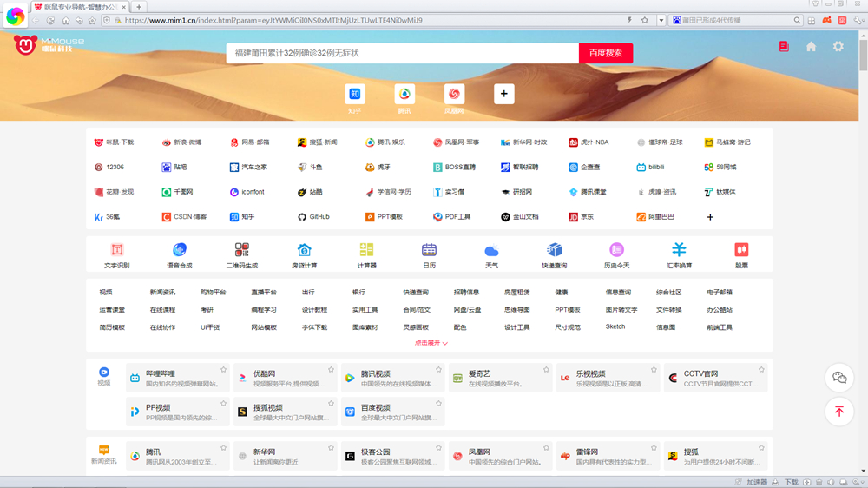The image size is (868, 488).
Task: Favorite the 百度视频 card with its star
Action: tap(438, 403)
